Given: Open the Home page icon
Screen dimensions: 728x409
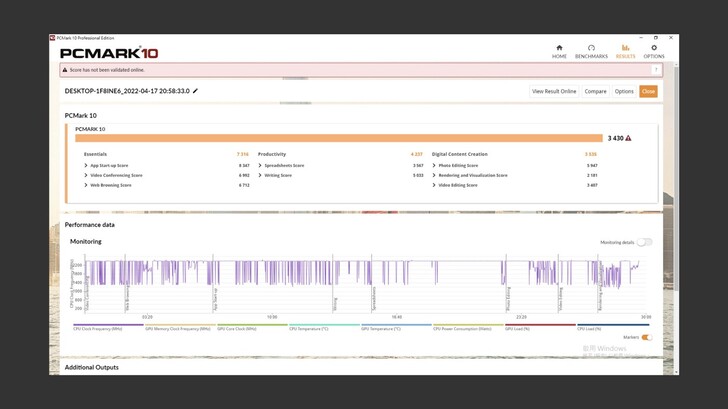Looking at the screenshot, I should pos(559,51).
